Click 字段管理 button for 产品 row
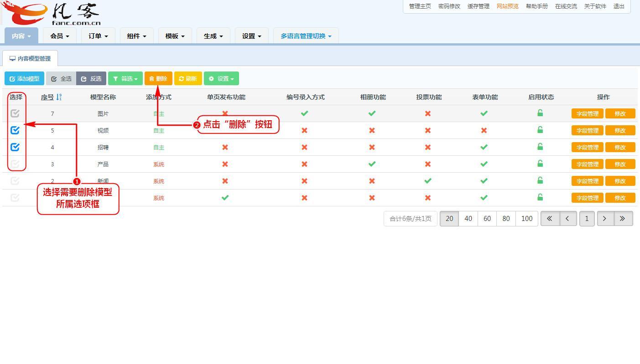The image size is (640, 364). pyautogui.click(x=587, y=164)
